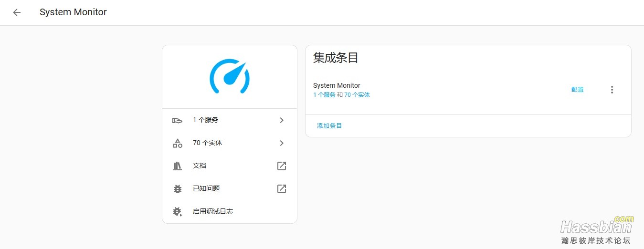Click the hand icon beside 1 个服务
Image resolution: width=644 pixels, height=249 pixels.
click(x=177, y=120)
